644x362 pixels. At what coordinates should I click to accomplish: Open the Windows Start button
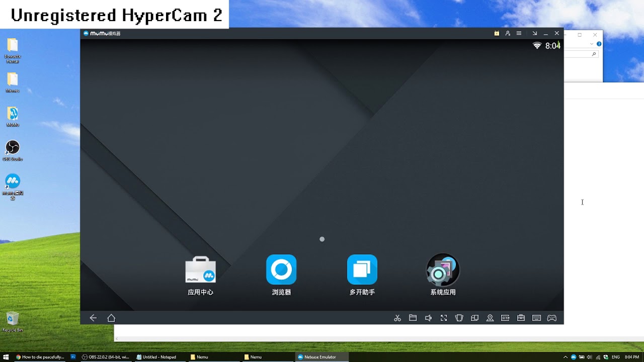pos(6,357)
